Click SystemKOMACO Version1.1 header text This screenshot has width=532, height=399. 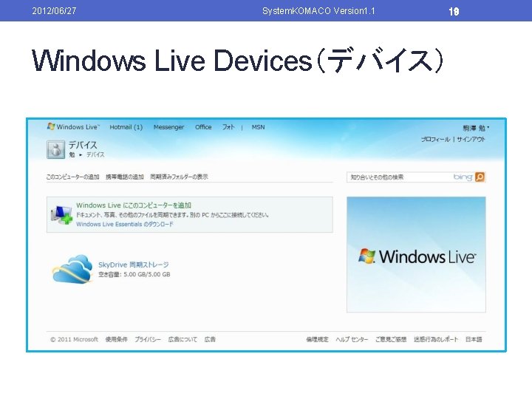(x=318, y=11)
